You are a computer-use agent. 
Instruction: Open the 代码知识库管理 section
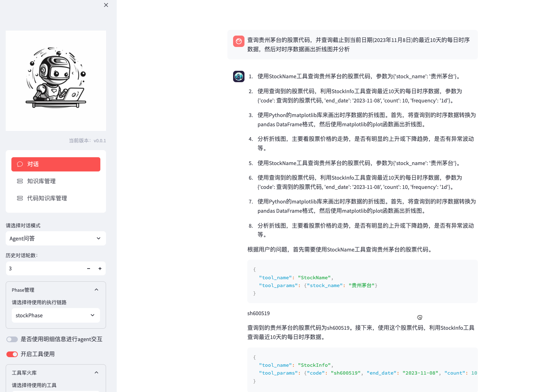pyautogui.click(x=47, y=198)
